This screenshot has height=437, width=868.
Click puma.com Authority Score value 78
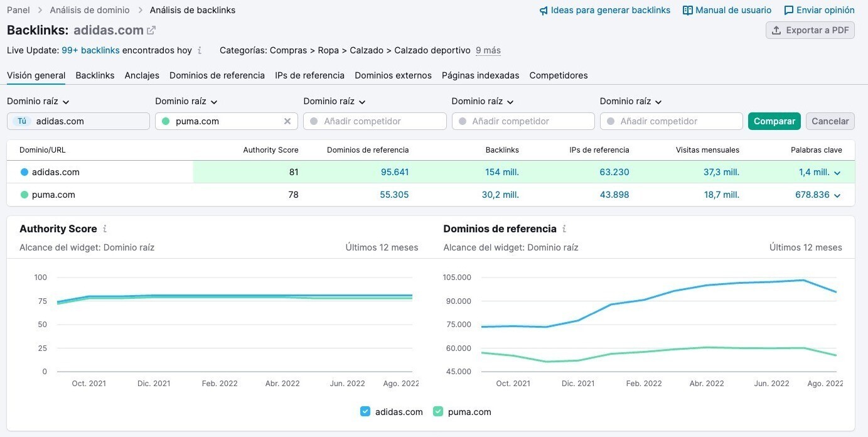293,195
